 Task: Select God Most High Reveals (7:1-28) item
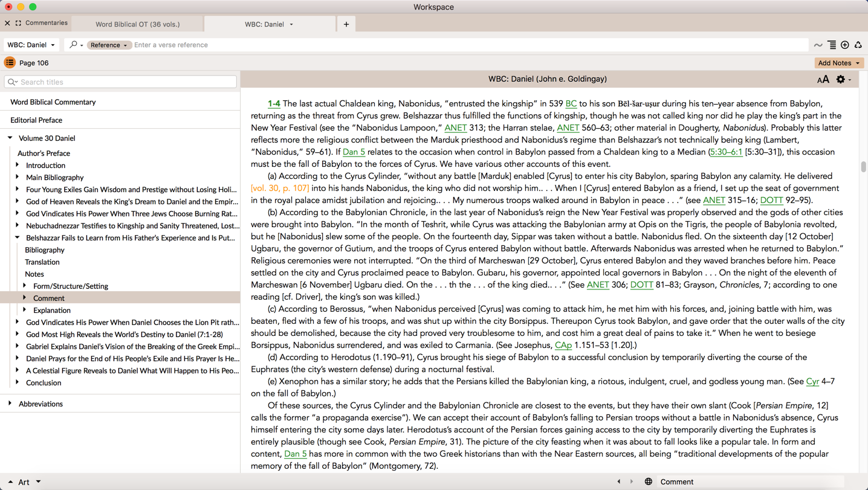125,334
